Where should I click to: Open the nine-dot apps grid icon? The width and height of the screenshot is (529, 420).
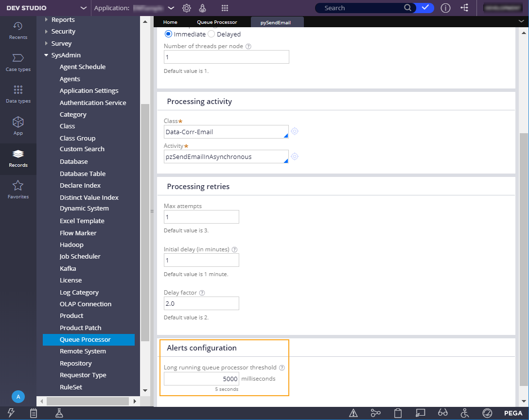225,8
